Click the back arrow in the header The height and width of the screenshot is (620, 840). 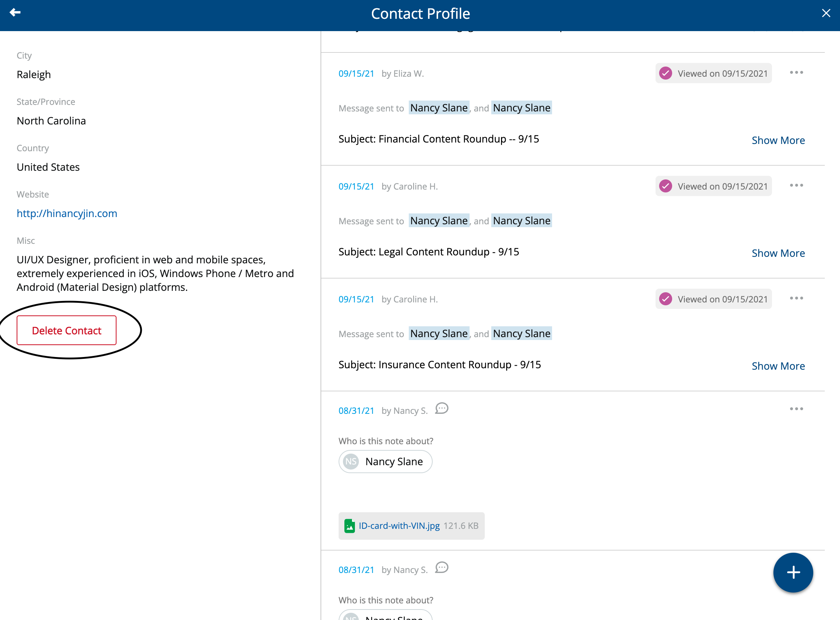15,12
